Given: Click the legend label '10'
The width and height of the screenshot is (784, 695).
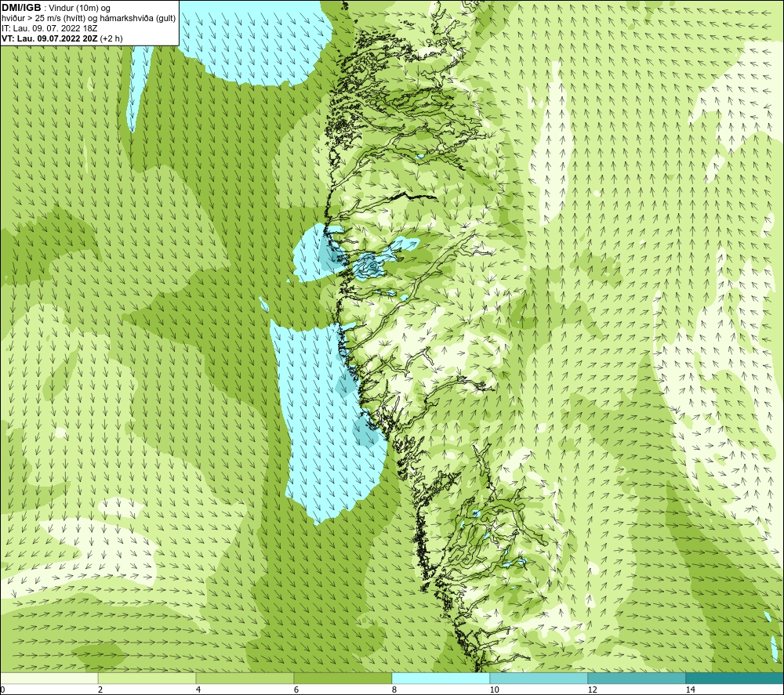Looking at the screenshot, I should (x=495, y=690).
